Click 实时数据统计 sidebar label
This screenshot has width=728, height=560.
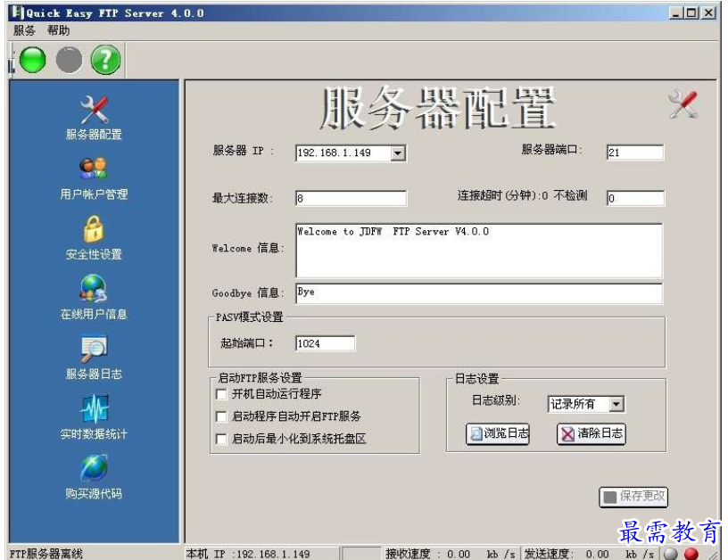tap(94, 433)
